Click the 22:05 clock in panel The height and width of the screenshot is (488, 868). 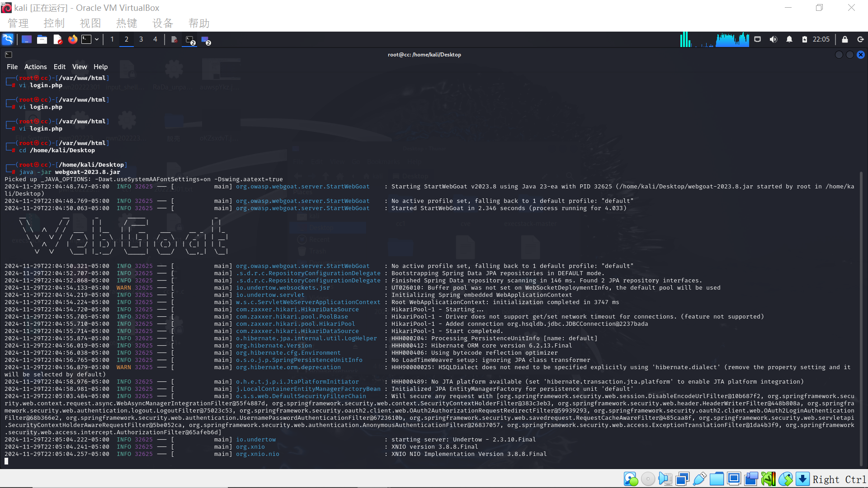[821, 39]
